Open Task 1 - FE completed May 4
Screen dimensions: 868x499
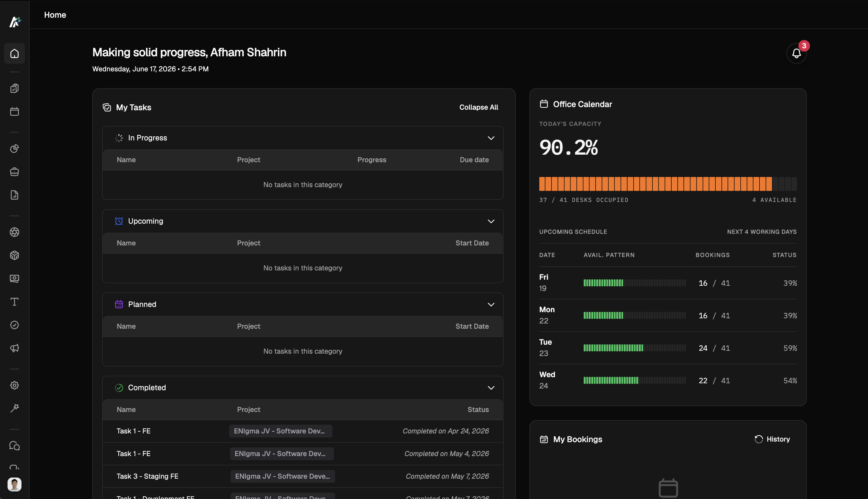tap(303, 454)
